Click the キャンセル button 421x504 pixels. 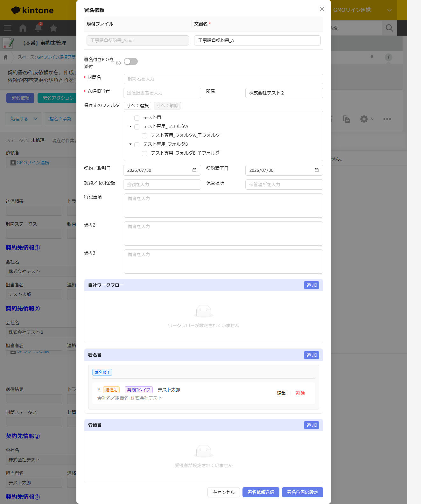point(224,492)
